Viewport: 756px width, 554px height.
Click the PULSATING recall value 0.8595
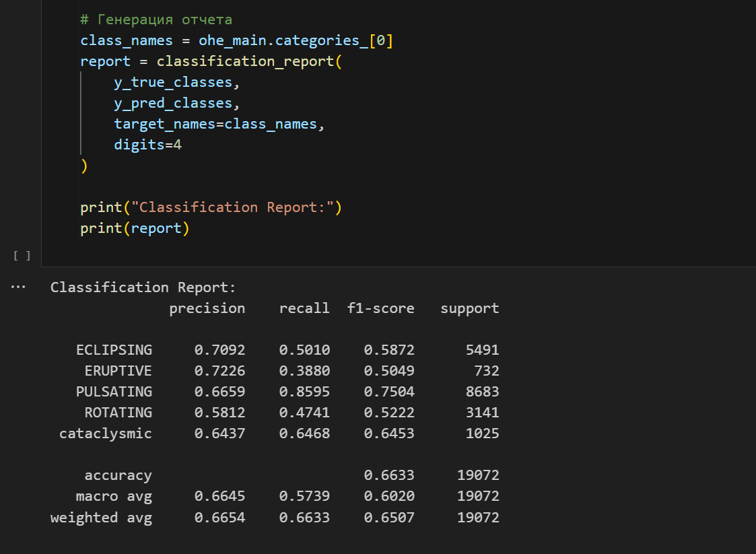[x=304, y=392]
